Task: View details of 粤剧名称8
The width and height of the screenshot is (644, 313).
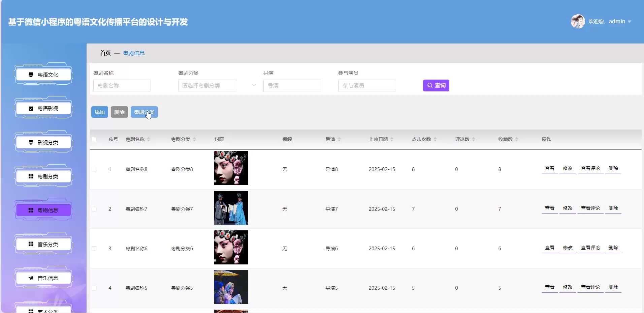Action: tap(549, 168)
